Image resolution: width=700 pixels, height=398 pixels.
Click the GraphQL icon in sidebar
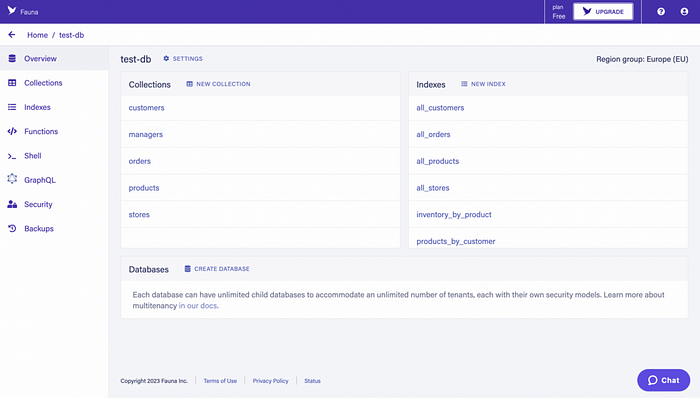click(12, 179)
